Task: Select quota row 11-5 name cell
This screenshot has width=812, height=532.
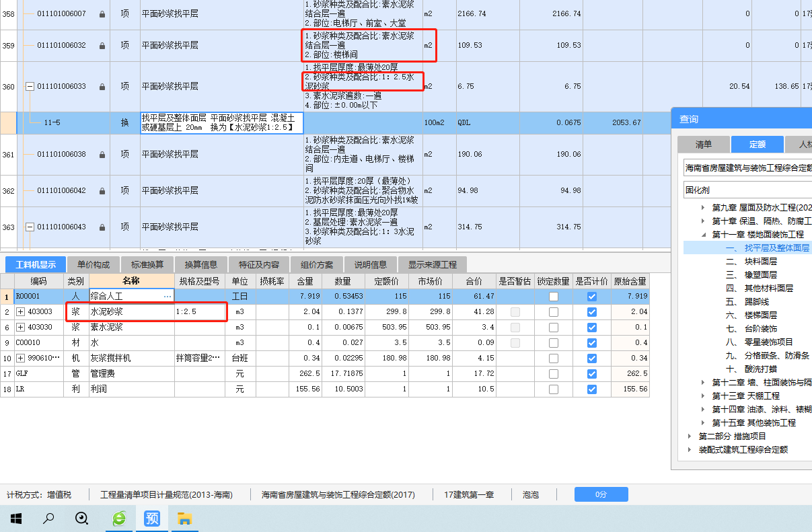Action: click(222, 123)
